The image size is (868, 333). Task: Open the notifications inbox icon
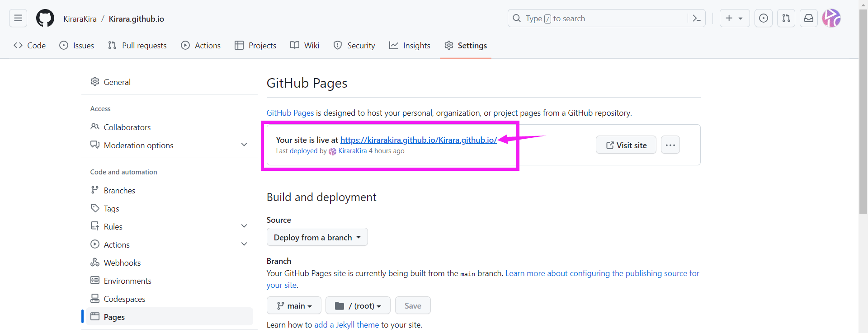(x=809, y=18)
